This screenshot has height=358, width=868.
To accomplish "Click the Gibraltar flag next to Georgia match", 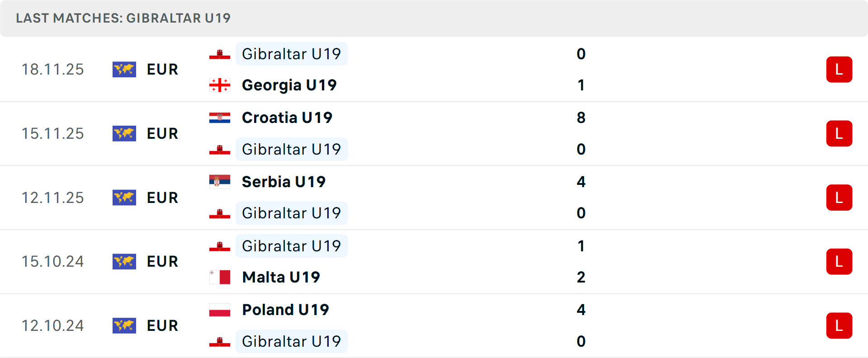I will click(x=220, y=54).
